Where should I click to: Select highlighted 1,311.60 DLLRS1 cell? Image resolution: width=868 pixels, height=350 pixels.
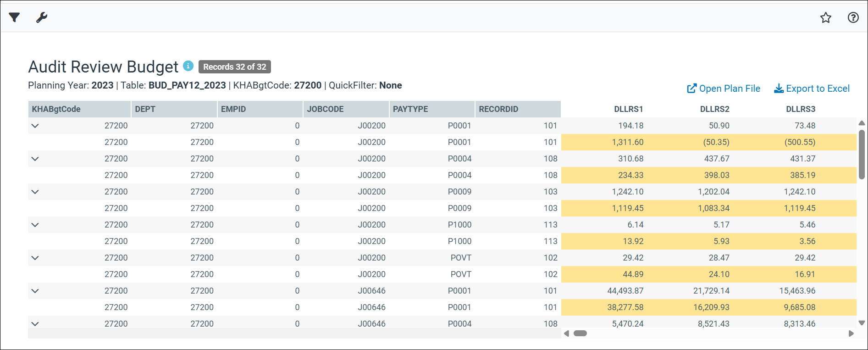point(627,142)
